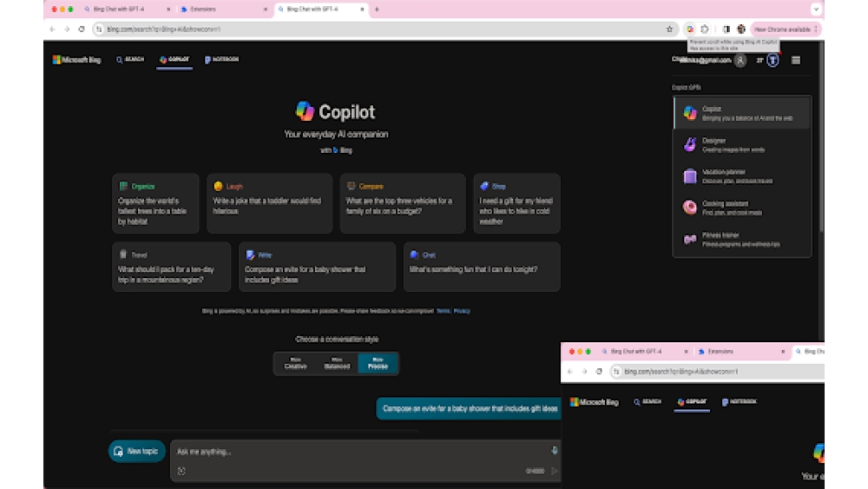Open the NOTEBOOK tab in main window
Image resolution: width=868 pixels, height=489 pixels.
(x=222, y=59)
